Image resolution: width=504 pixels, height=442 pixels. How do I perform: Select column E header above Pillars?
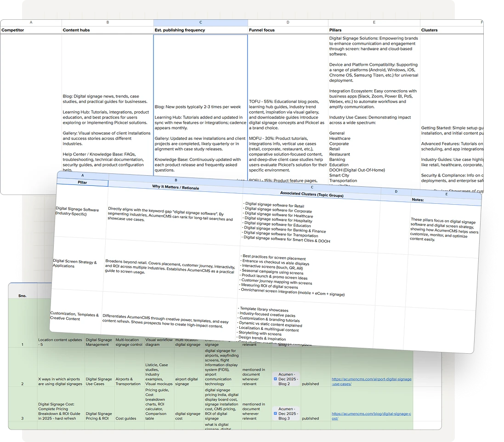coord(374,23)
